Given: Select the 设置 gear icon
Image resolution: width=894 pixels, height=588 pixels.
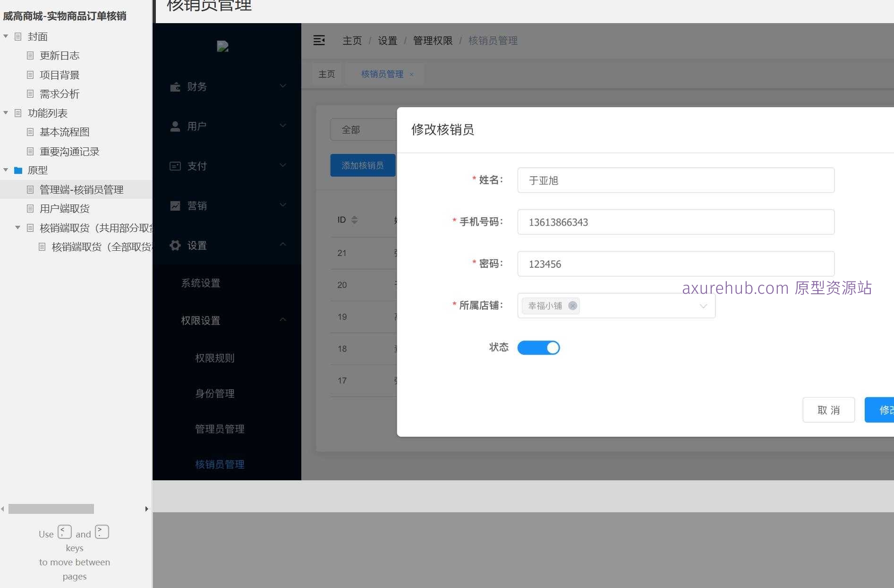Looking at the screenshot, I should [175, 245].
